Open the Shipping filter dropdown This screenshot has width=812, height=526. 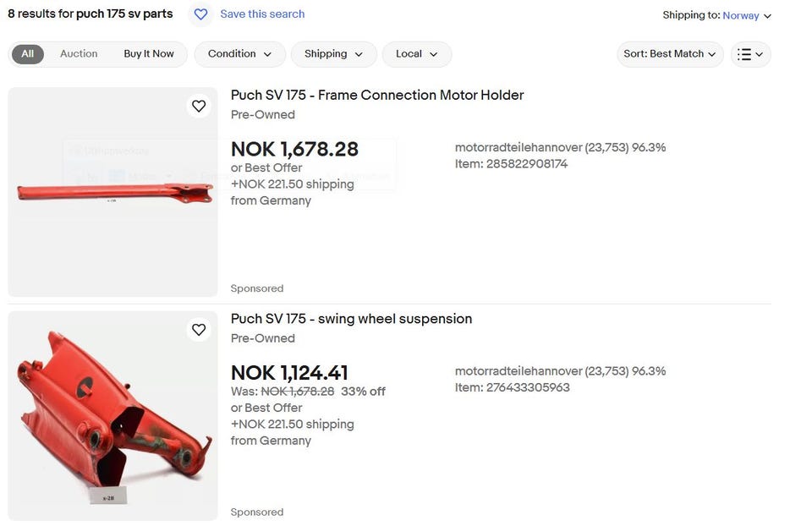[x=333, y=54]
